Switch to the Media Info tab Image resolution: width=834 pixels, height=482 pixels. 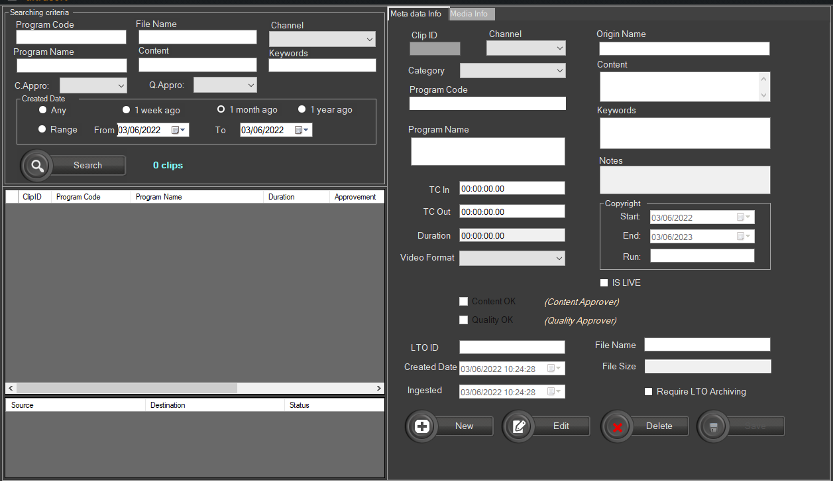[470, 14]
